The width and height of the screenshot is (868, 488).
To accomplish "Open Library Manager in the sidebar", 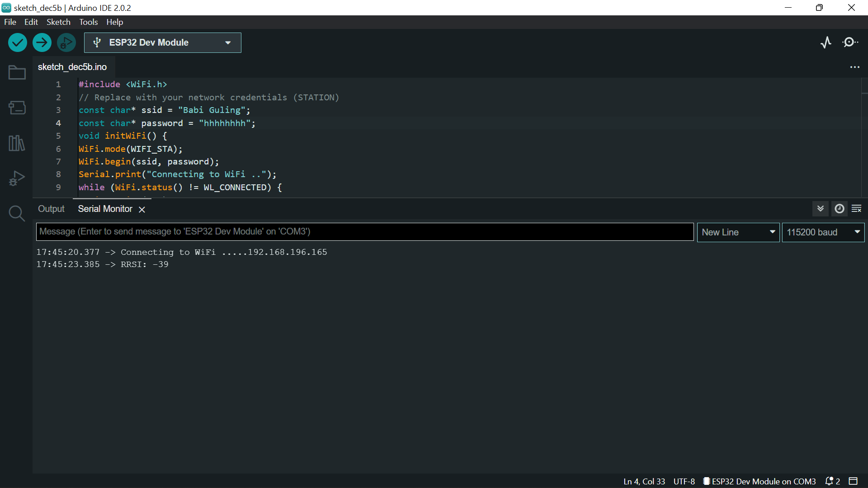I will tap(17, 143).
